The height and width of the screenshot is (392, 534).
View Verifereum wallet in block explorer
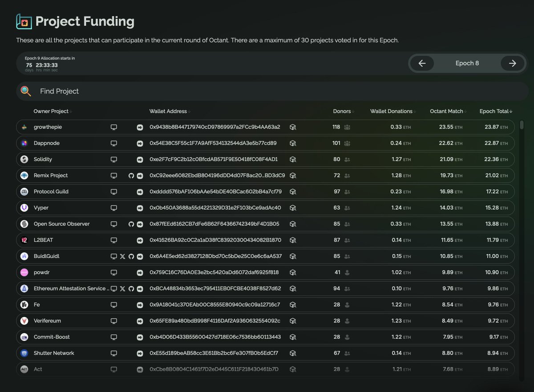tap(293, 321)
